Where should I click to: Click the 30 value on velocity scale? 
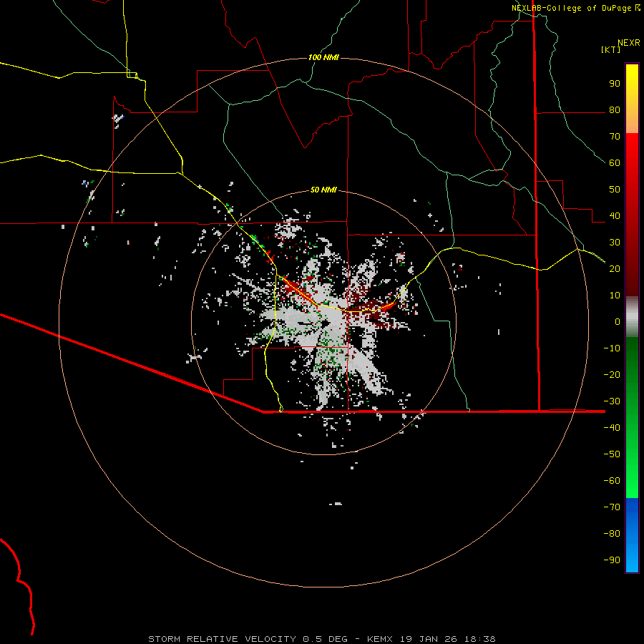pyautogui.click(x=615, y=243)
